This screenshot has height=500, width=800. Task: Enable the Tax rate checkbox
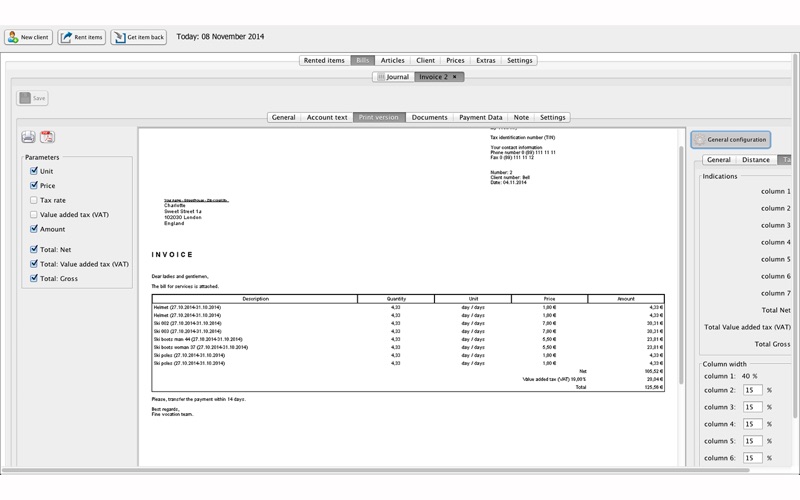(x=34, y=200)
